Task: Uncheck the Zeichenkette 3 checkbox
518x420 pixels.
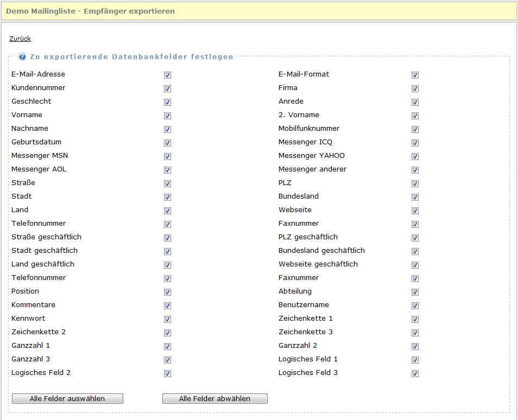Action: tap(415, 333)
